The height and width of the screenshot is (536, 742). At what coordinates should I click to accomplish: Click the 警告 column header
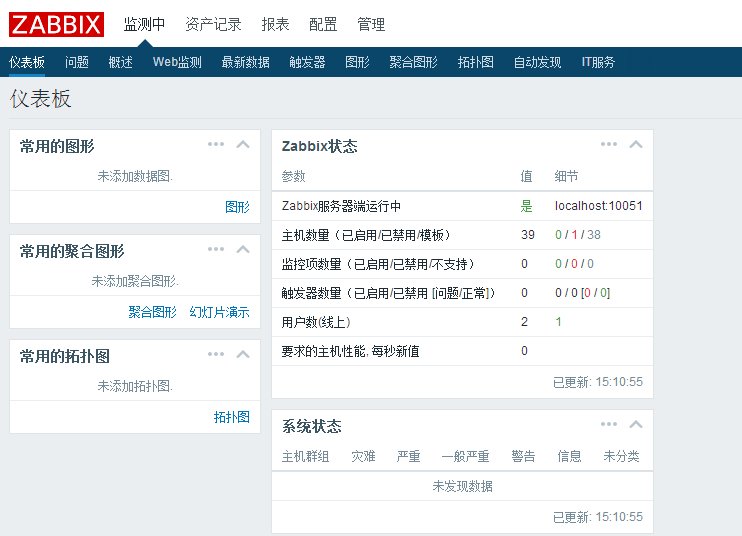tap(523, 456)
